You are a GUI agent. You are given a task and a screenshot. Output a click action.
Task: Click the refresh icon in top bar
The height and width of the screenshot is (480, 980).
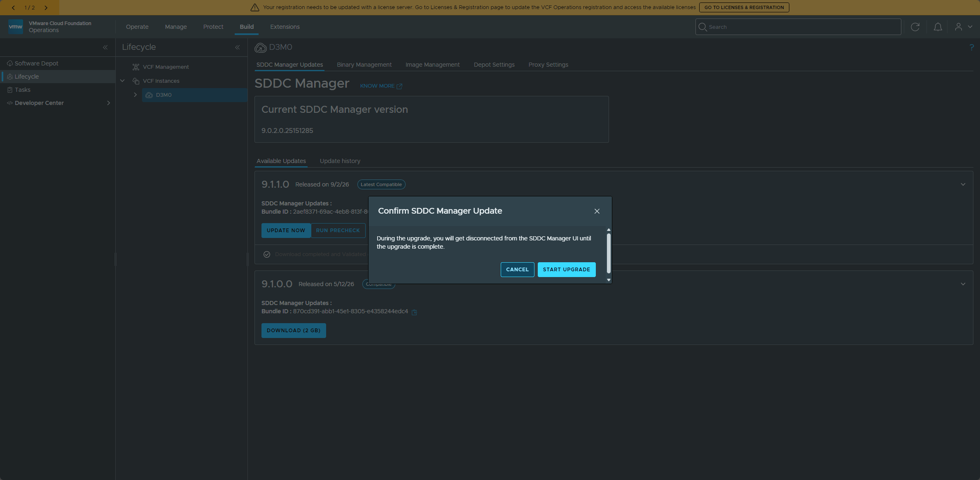[915, 27]
